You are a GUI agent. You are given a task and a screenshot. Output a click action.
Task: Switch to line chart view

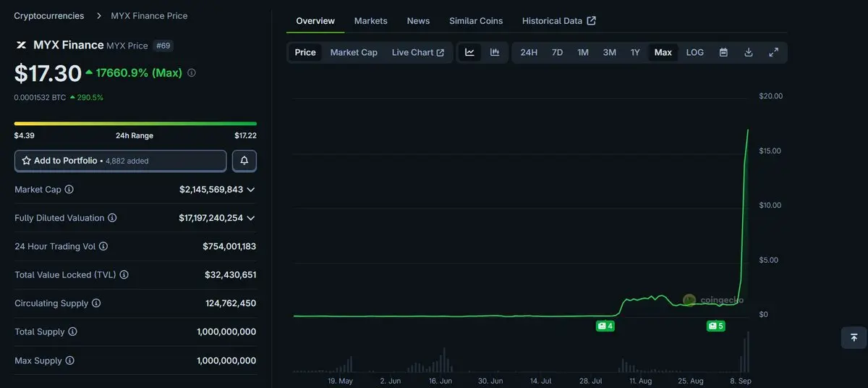click(x=469, y=52)
